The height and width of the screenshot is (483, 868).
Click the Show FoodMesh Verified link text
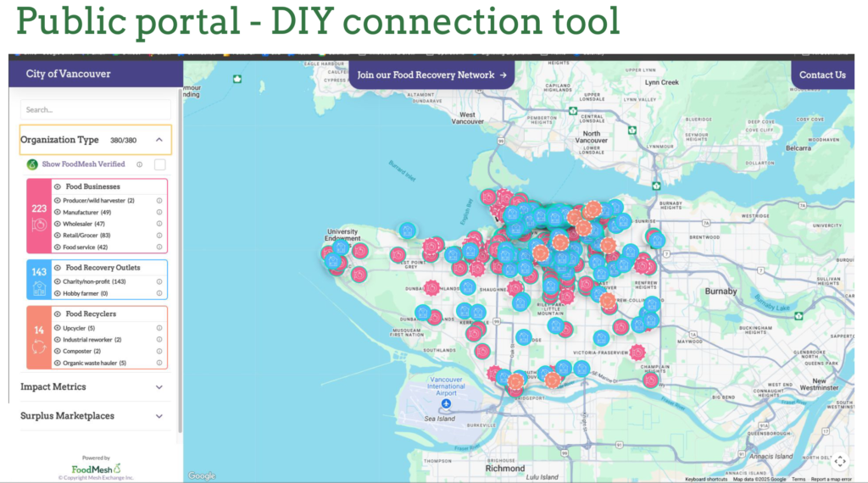(84, 164)
